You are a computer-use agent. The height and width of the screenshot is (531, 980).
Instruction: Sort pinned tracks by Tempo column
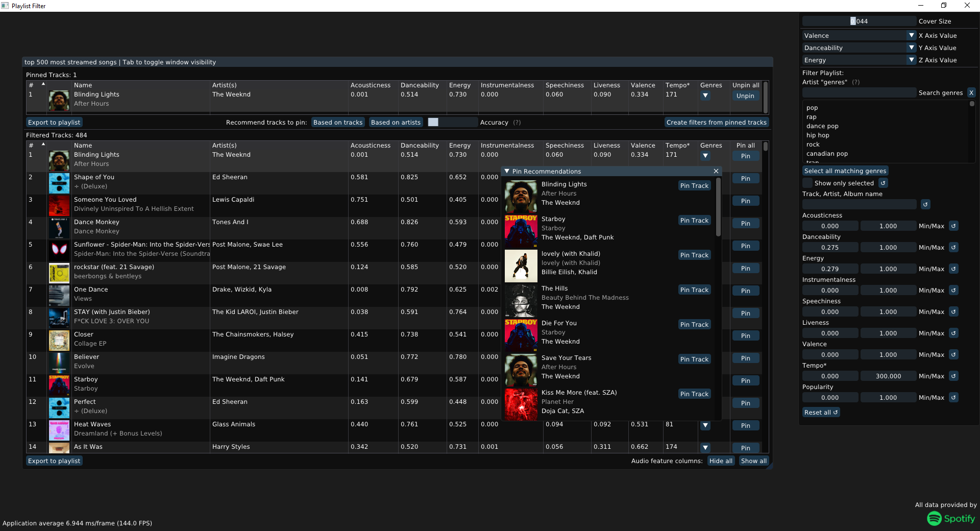(677, 85)
